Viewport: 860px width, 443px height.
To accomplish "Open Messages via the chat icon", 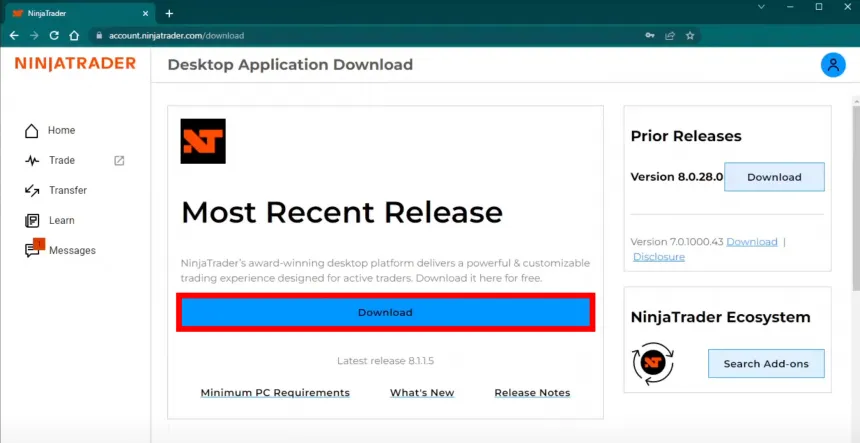I will 33,250.
